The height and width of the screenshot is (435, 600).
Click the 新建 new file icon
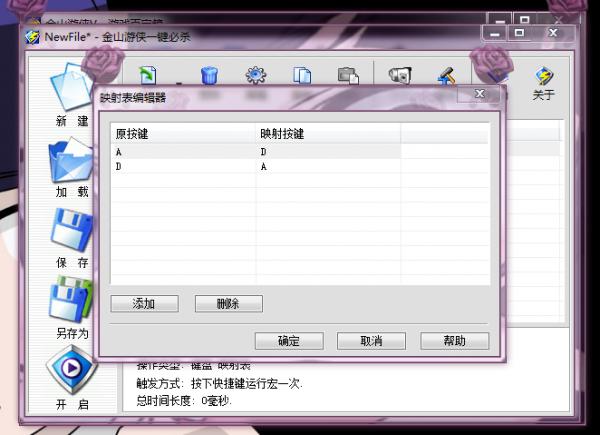(72, 88)
